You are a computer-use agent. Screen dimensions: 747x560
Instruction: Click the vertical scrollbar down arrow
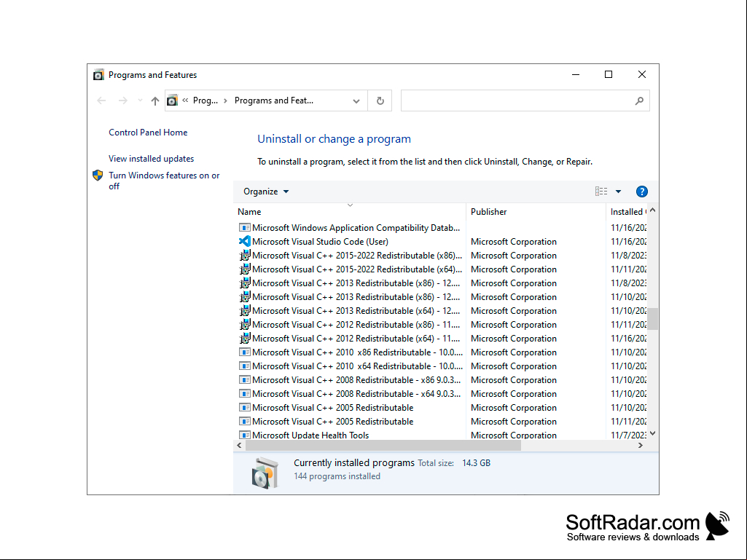(653, 433)
